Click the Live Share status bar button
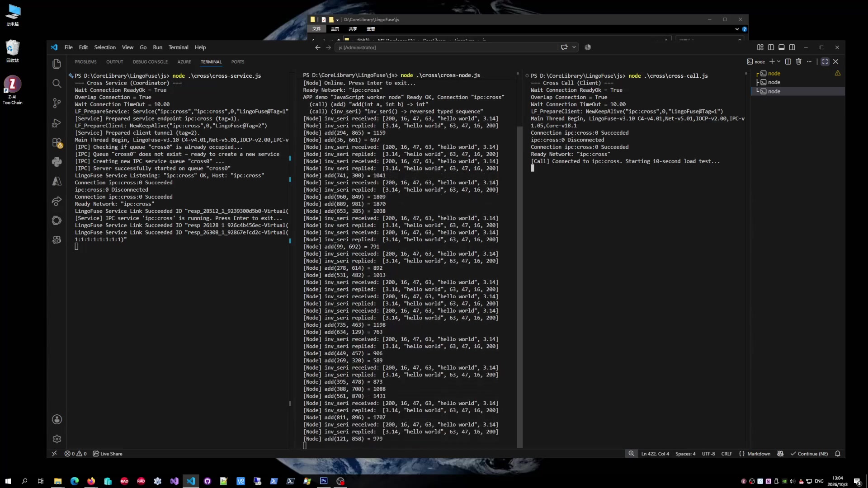This screenshot has height=488, width=868. pyautogui.click(x=108, y=454)
